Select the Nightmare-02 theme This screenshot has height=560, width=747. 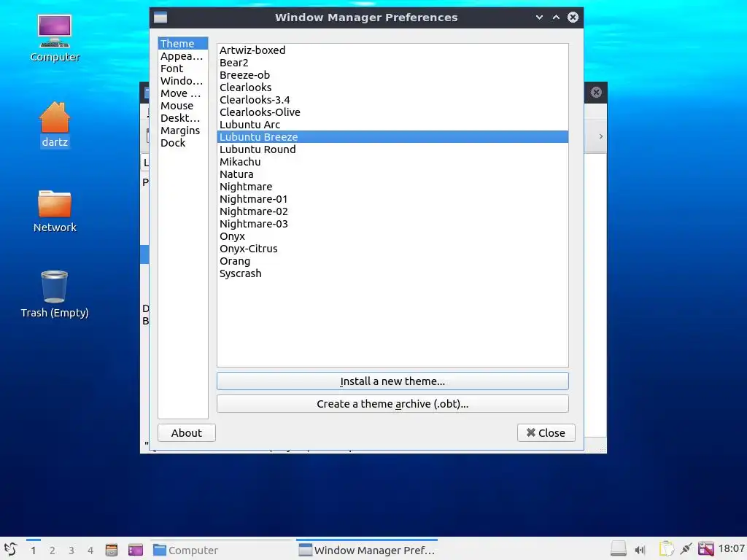(x=392, y=211)
